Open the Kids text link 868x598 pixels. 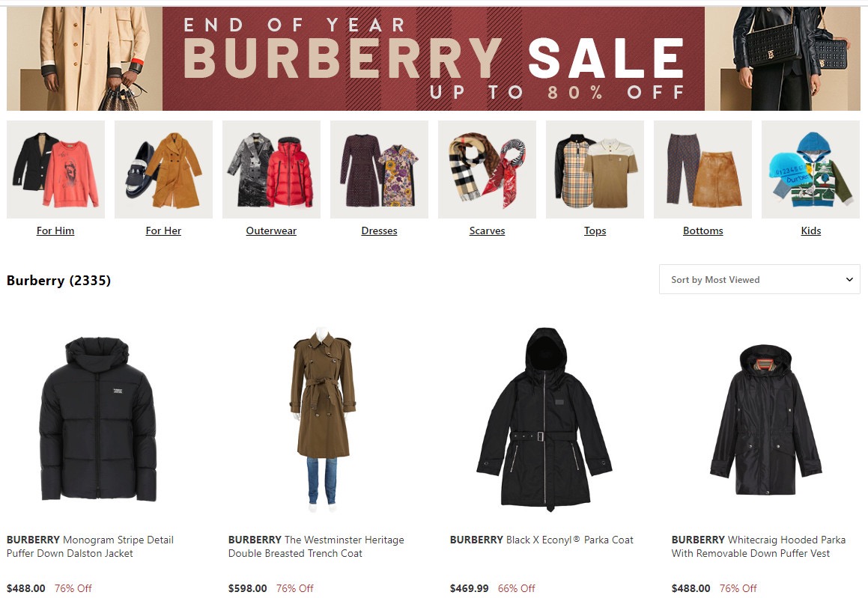(811, 231)
